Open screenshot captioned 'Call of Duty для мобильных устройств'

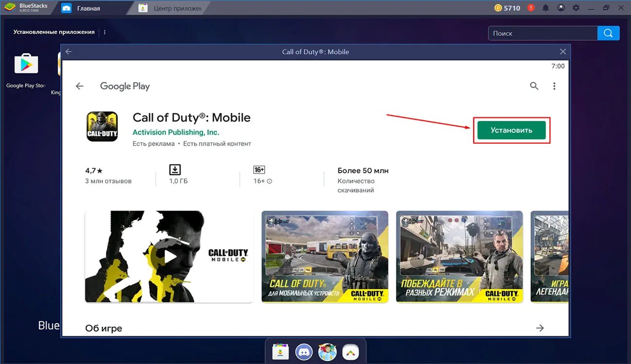pos(325,256)
